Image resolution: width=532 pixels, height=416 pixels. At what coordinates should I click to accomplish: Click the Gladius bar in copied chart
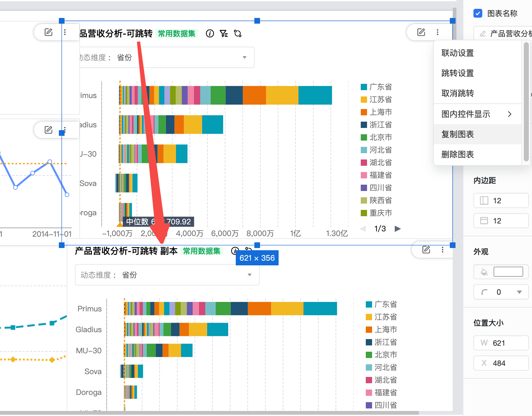pyautogui.click(x=176, y=329)
